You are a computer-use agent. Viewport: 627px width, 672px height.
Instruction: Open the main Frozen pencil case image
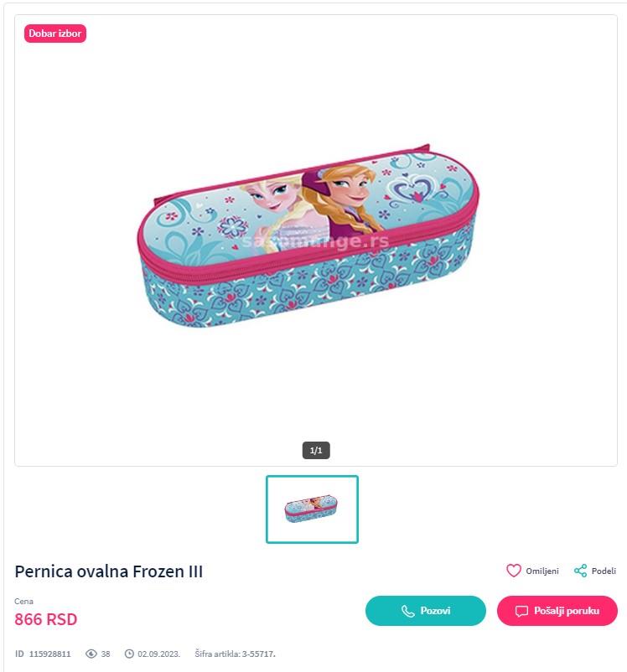click(x=308, y=237)
